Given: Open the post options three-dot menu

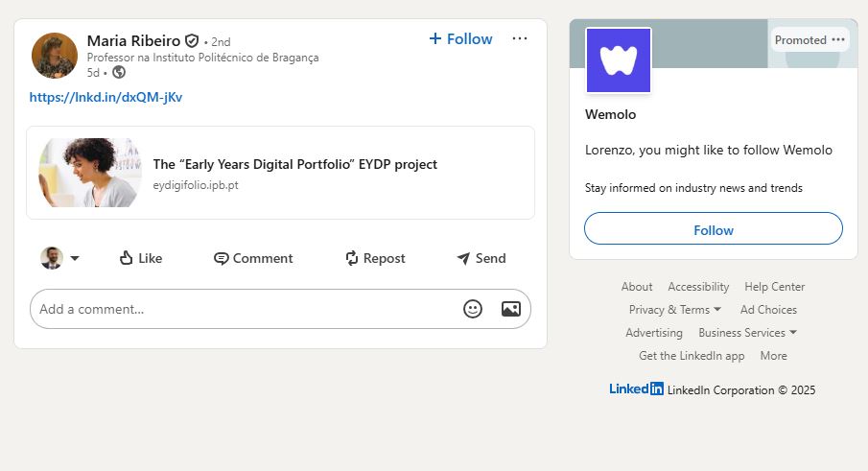Looking at the screenshot, I should 520,38.
